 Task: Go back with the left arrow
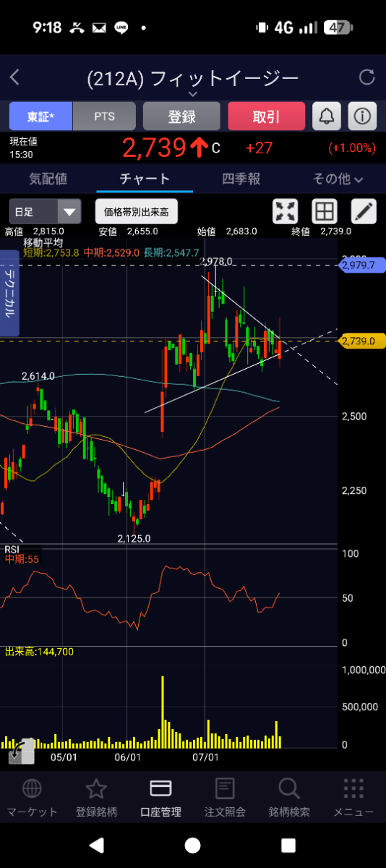tap(14, 77)
